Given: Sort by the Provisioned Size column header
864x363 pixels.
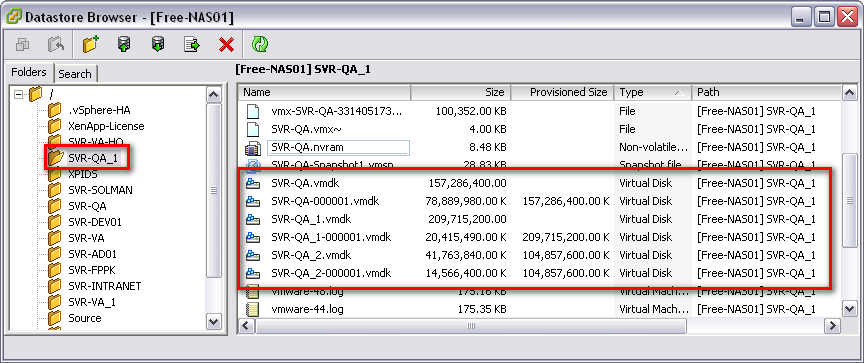Looking at the screenshot, I should 562,93.
